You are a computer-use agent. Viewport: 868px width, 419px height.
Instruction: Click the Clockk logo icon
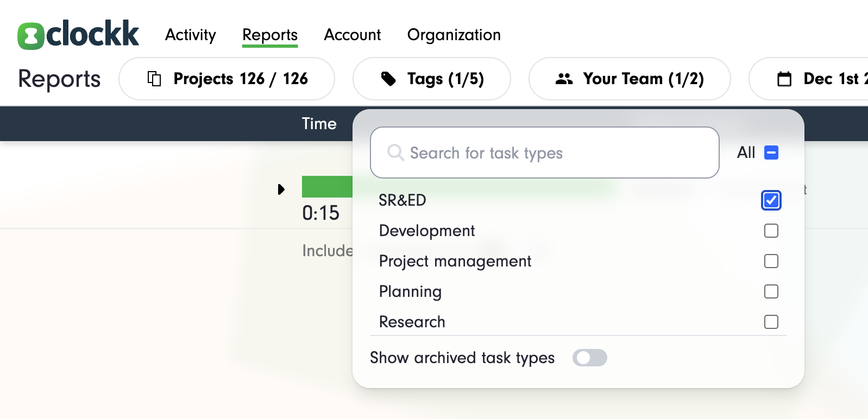pos(30,36)
